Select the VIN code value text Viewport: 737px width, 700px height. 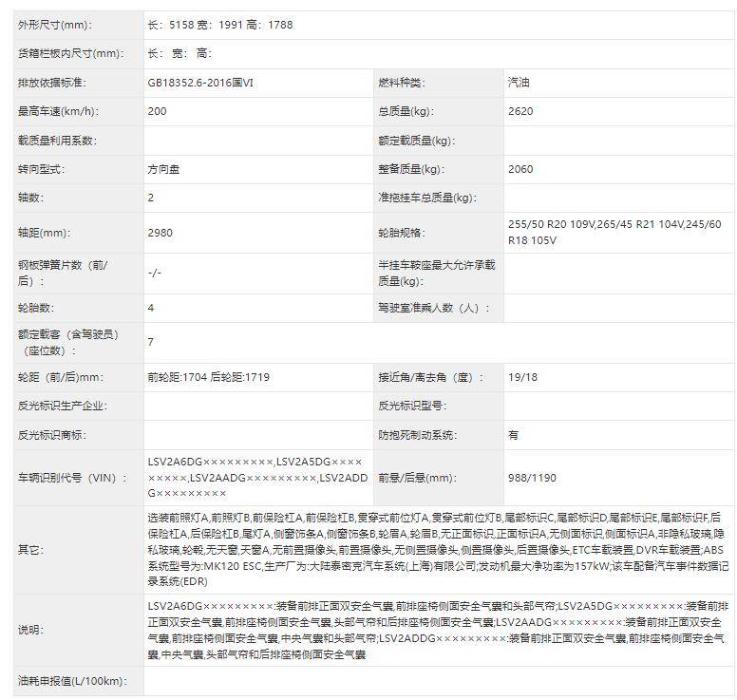tap(255, 477)
